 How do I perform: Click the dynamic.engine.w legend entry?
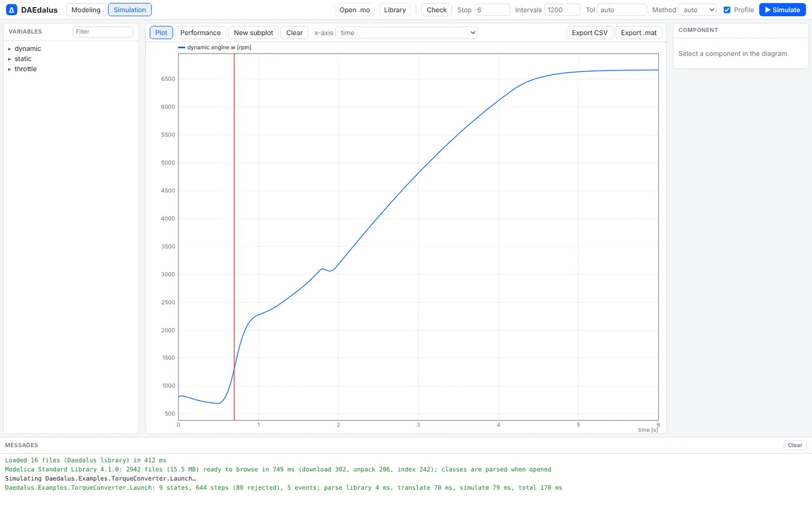pos(215,48)
